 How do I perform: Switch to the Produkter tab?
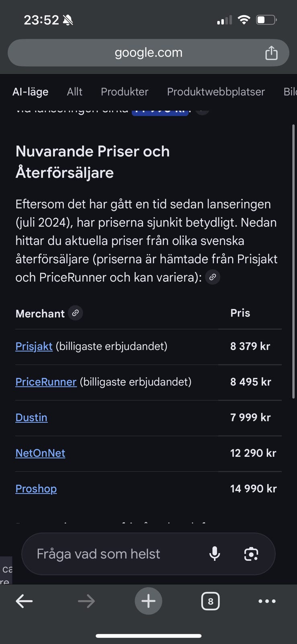(125, 92)
